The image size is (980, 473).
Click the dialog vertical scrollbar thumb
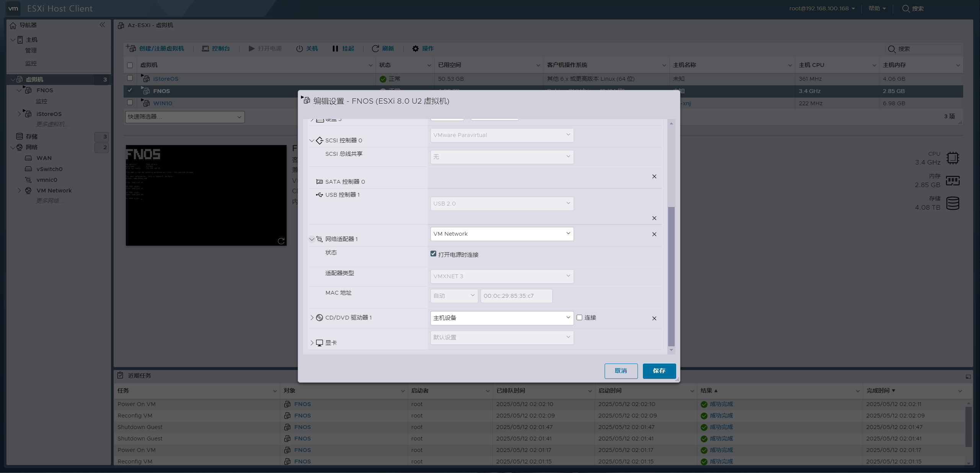(x=671, y=276)
